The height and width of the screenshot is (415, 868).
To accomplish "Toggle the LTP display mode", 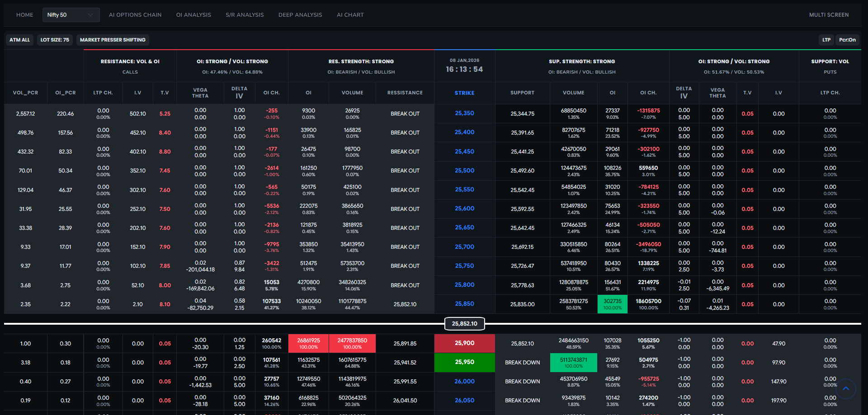I will [826, 40].
